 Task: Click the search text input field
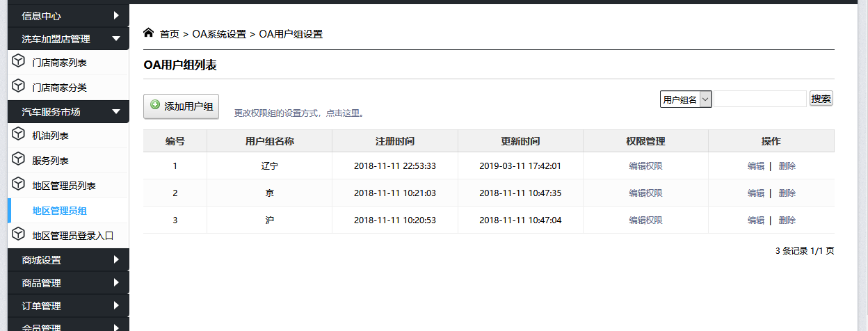pyautogui.click(x=760, y=99)
